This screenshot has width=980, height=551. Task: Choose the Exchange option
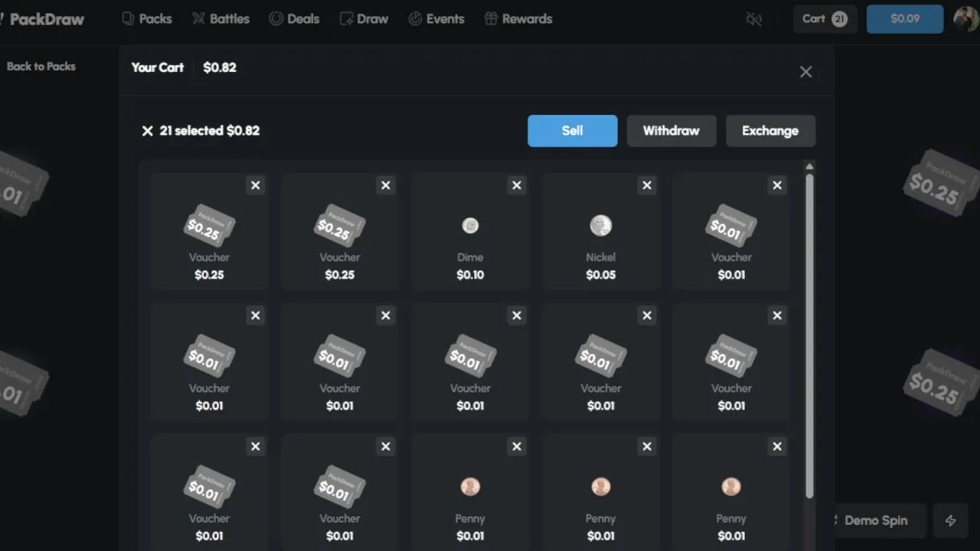click(x=769, y=131)
